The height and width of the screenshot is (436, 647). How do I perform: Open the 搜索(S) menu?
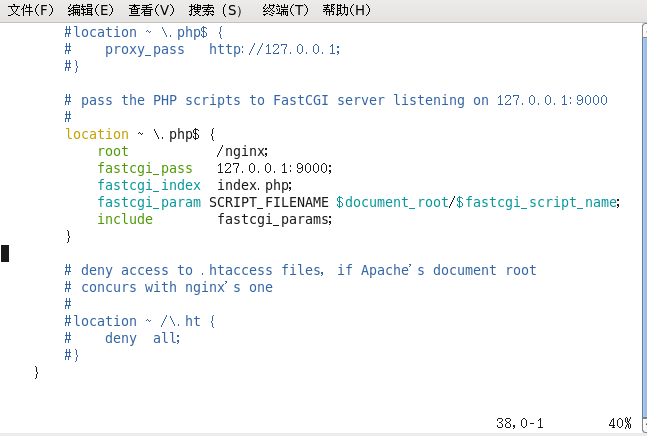point(215,10)
